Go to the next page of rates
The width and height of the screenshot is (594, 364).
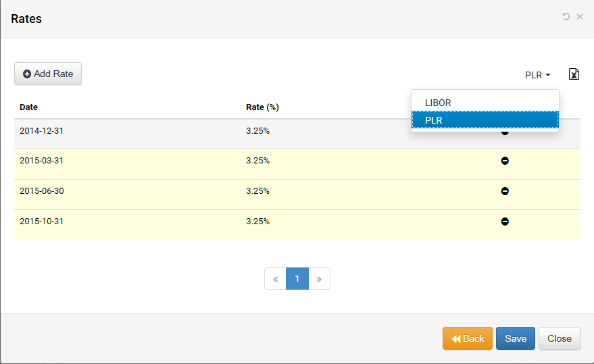coord(319,279)
